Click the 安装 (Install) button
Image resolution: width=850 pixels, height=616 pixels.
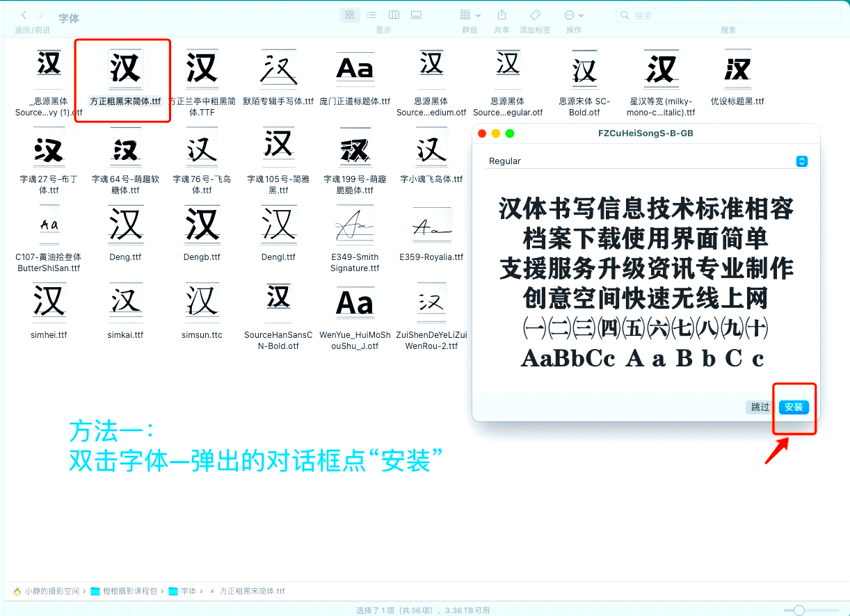[794, 407]
